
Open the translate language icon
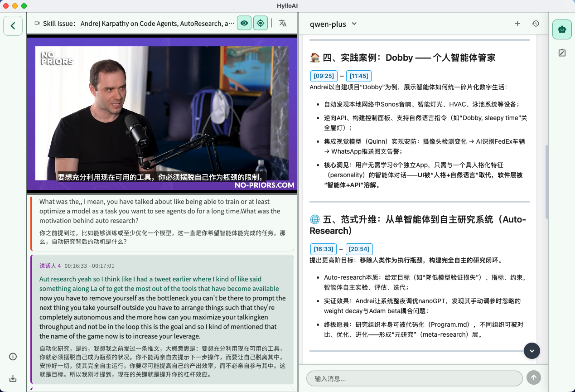coord(283,23)
